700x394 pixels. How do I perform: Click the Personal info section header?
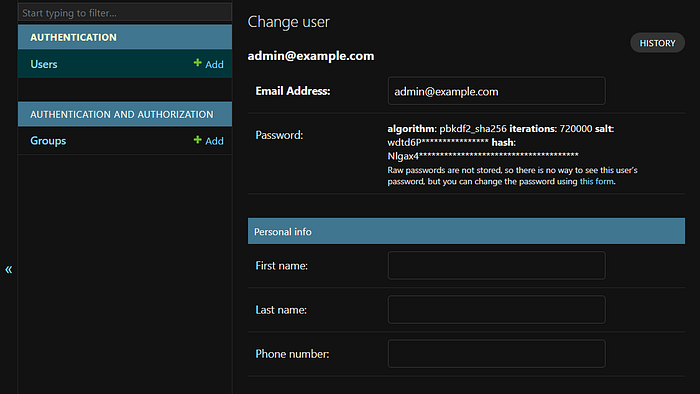pyautogui.click(x=466, y=231)
